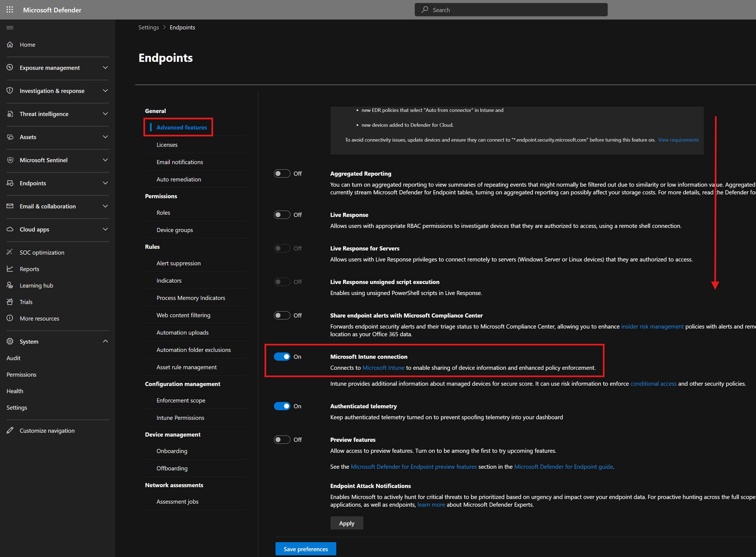The height and width of the screenshot is (557, 756).
Task: Expand Email & collaboration chevron
Action: (x=105, y=206)
